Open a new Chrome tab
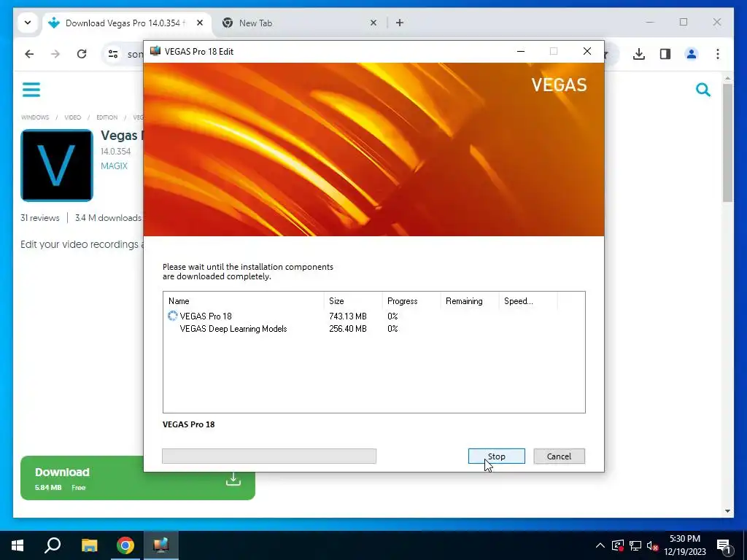The height and width of the screenshot is (560, 747). [400, 23]
